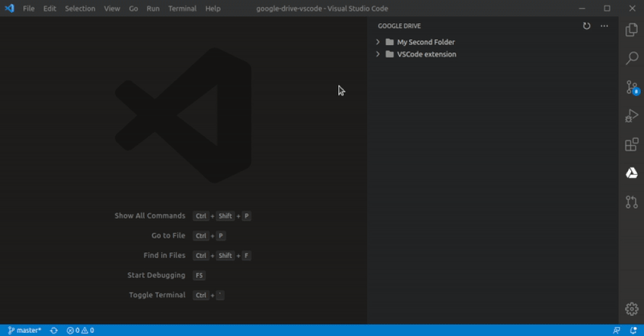Image resolution: width=644 pixels, height=336 pixels.
Task: Expand the My Second Folder chevron
Action: pyautogui.click(x=378, y=42)
